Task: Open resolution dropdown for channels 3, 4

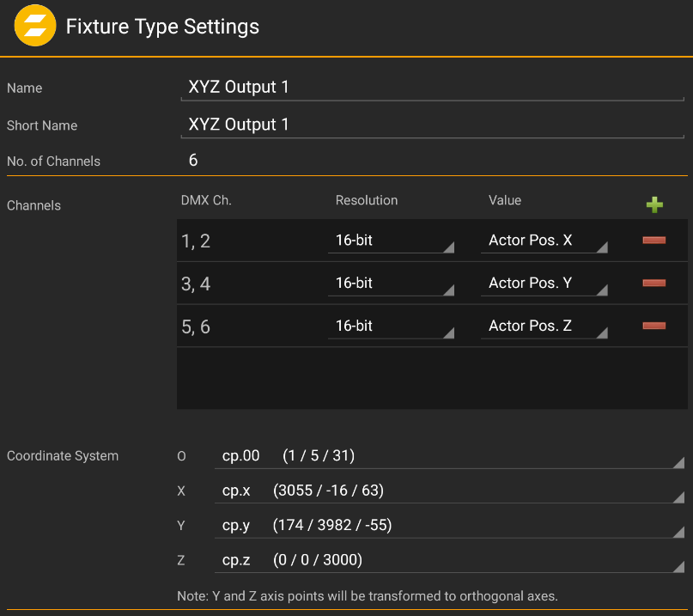Action: coord(391,284)
